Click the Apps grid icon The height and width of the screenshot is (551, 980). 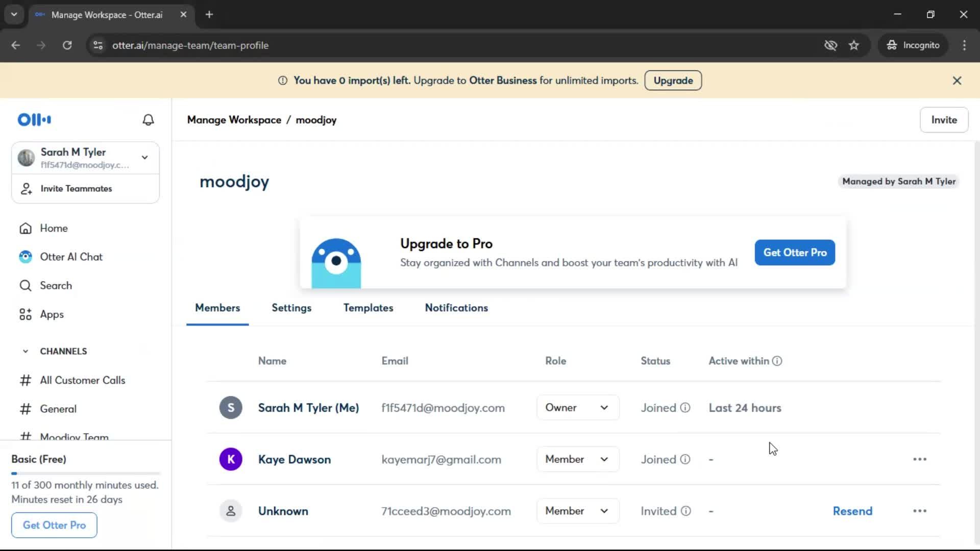click(26, 315)
